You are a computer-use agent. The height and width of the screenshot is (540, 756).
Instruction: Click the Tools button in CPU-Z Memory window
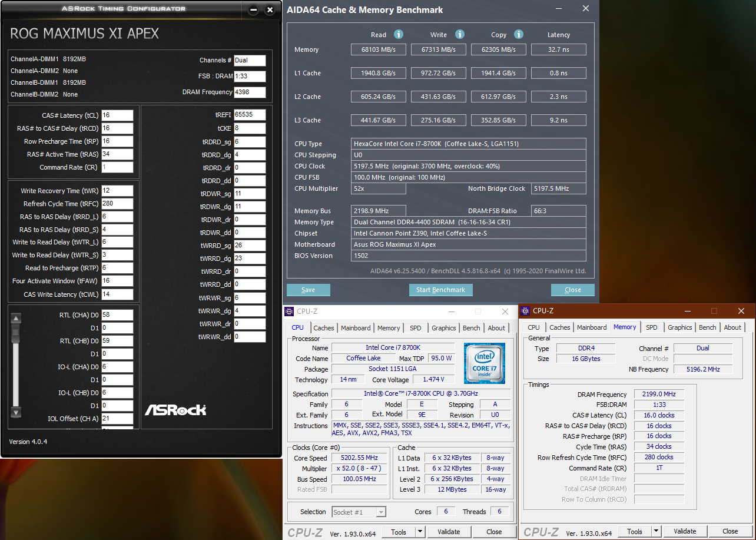click(x=635, y=531)
